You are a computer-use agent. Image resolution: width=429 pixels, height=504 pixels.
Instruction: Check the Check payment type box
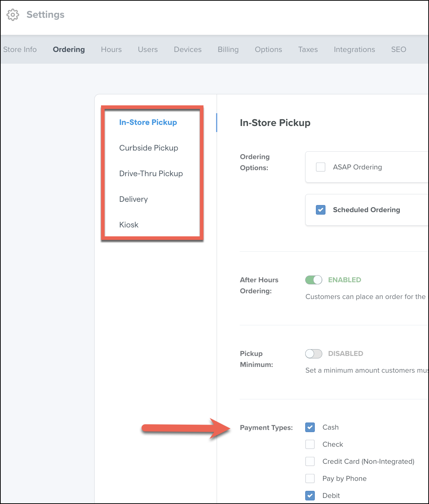pyautogui.click(x=310, y=444)
